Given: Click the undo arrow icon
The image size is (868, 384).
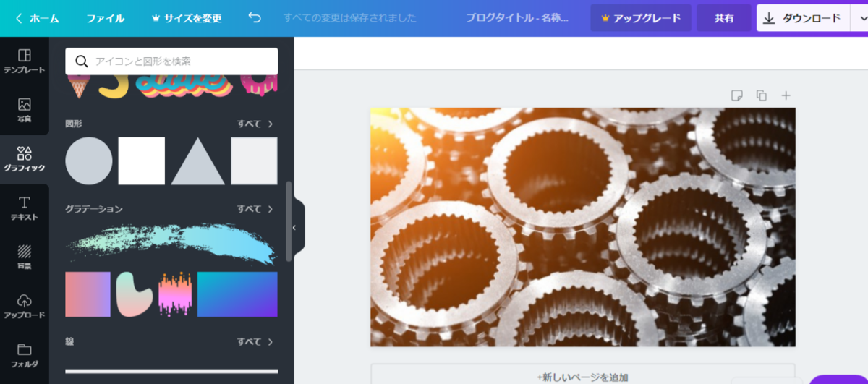Looking at the screenshot, I should click(x=255, y=17).
